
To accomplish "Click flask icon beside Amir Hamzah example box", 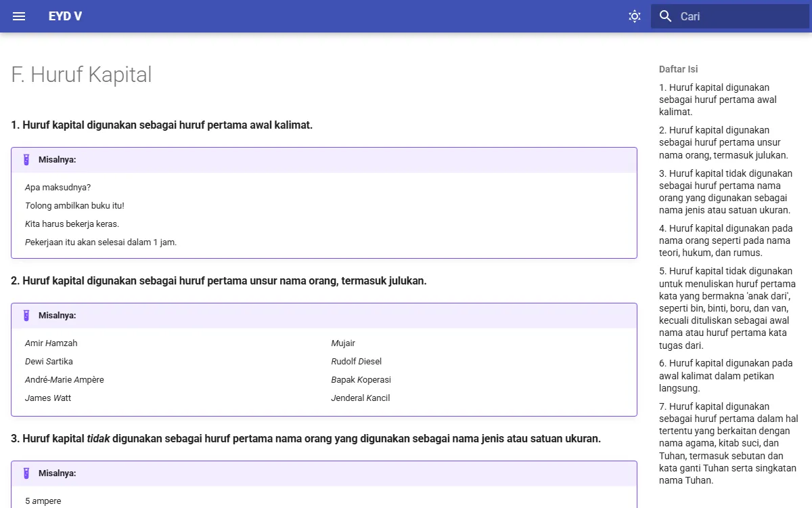I will point(26,316).
